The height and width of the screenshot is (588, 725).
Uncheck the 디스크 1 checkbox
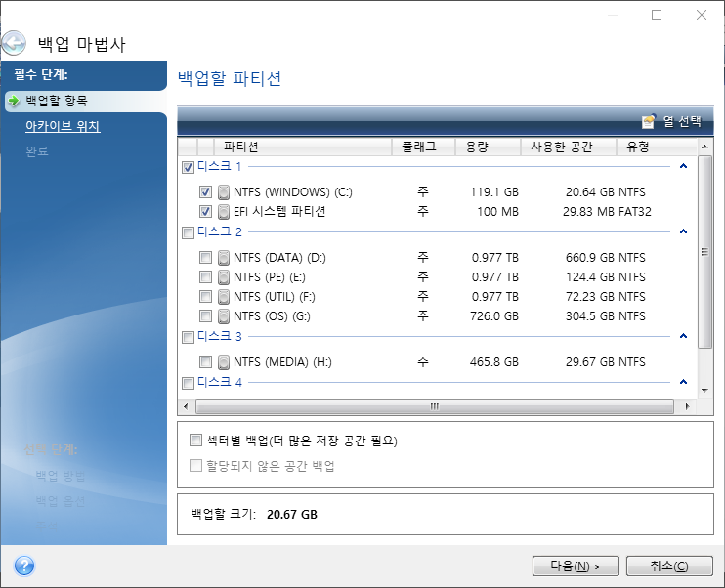click(188, 167)
